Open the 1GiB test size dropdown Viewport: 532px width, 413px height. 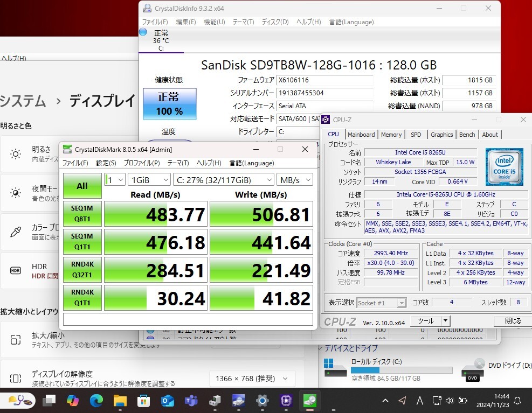tap(149, 180)
